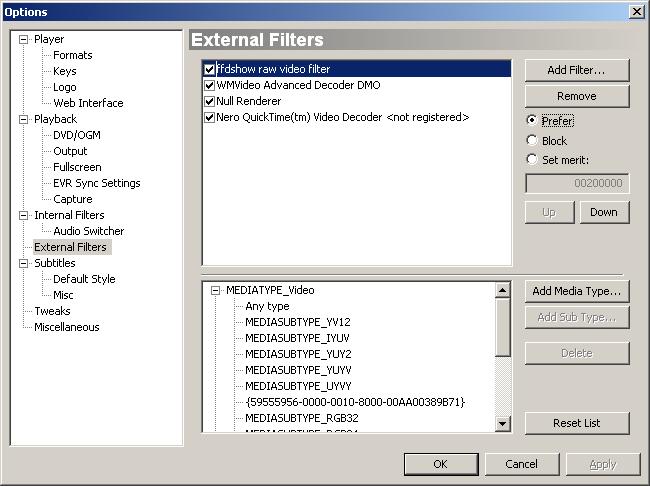This screenshot has height=486, width=650.
Task: Disable the Null Renderer filter checkbox
Action: pos(210,102)
